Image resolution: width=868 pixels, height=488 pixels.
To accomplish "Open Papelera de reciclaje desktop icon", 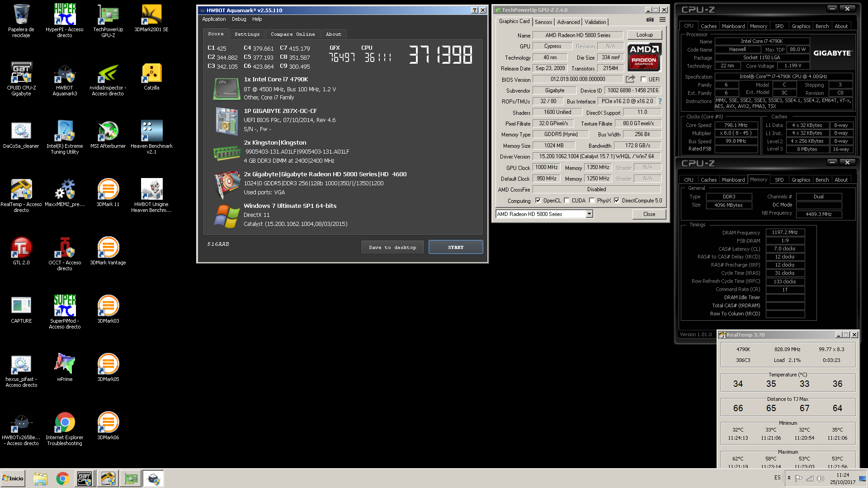I will coord(21,20).
